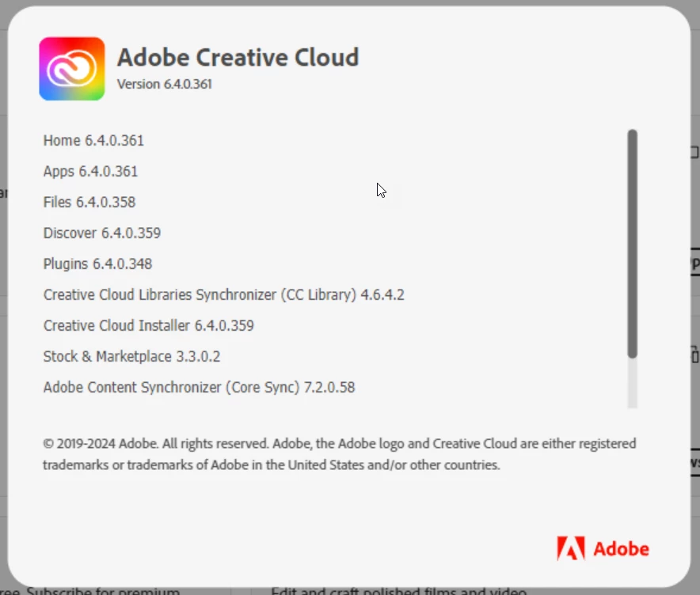Image resolution: width=700 pixels, height=595 pixels.
Task: Click the Files 6.4.0.358 entry
Action: coord(89,202)
